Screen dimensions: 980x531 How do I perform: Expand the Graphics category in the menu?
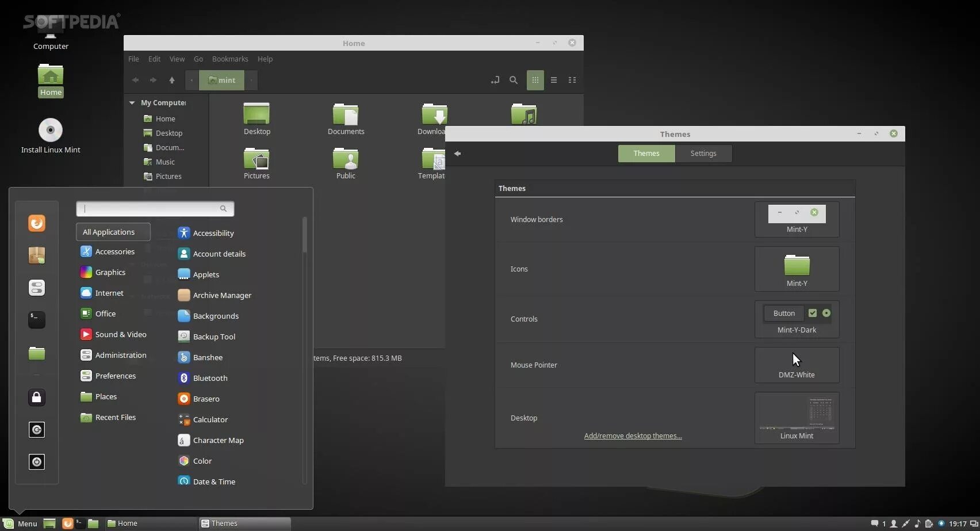tap(110, 272)
